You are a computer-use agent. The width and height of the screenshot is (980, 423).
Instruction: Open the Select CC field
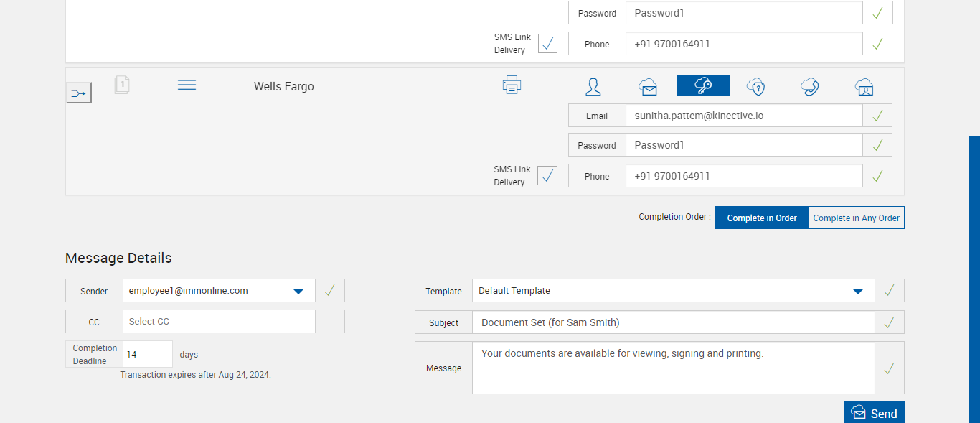(x=219, y=322)
